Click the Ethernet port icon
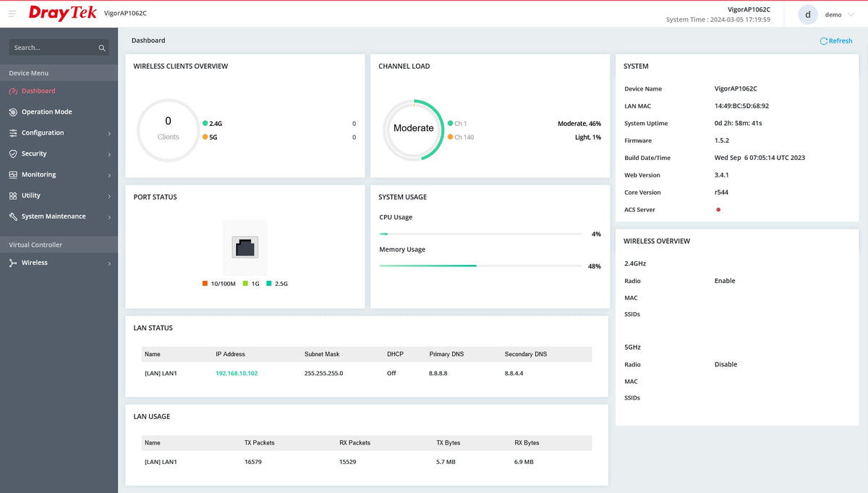The height and width of the screenshot is (493, 868). pos(244,247)
